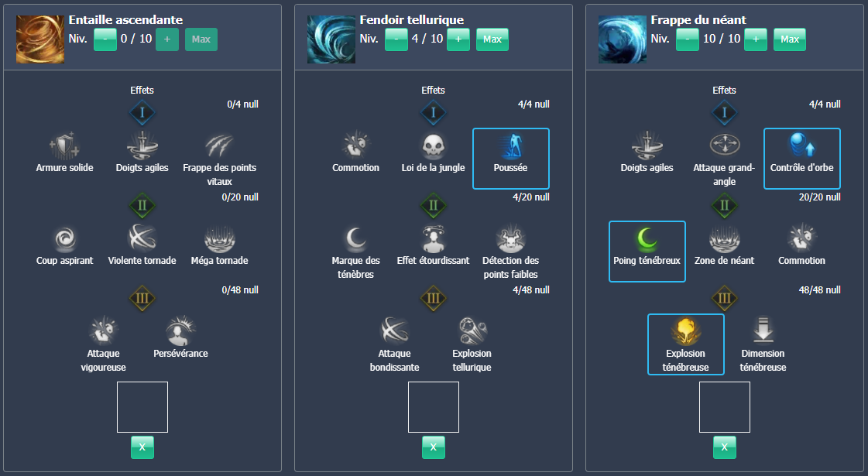
Task: Select Marque des ténèbres moon icon
Action: pos(355,238)
